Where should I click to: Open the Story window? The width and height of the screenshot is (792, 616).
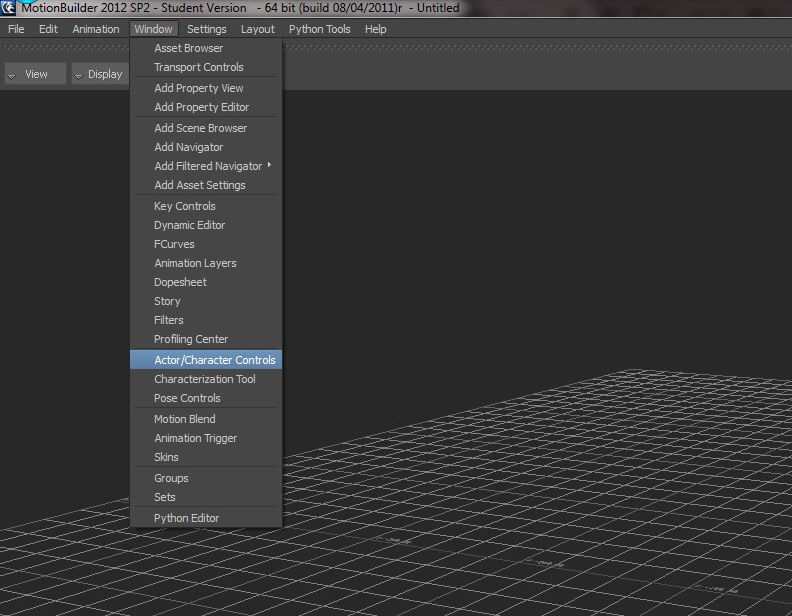(206, 301)
